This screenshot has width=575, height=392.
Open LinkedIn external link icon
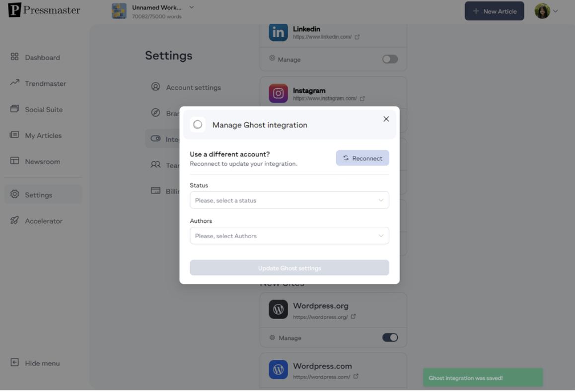[x=357, y=37]
